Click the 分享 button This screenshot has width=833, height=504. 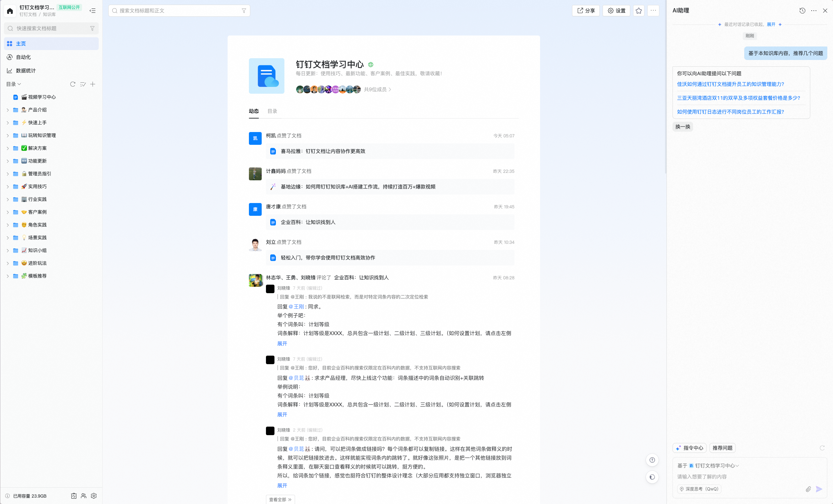[586, 11]
